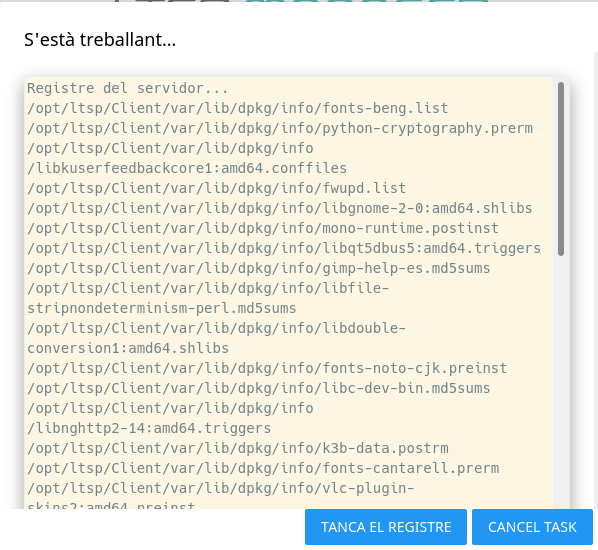Click the mono-runtime.postinst log line
Image resolution: width=598 pixels, height=550 pixels.
(x=263, y=228)
